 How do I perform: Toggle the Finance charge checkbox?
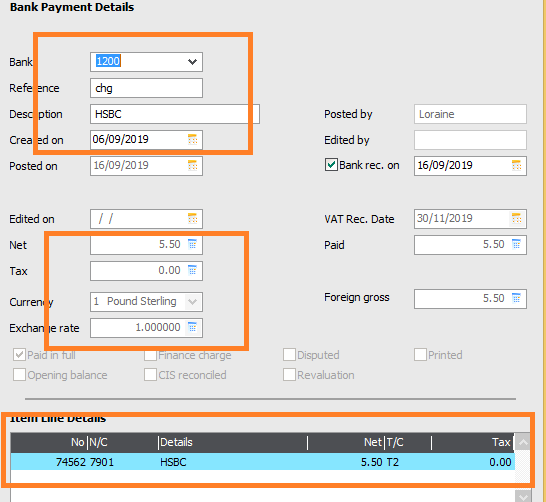coord(150,355)
